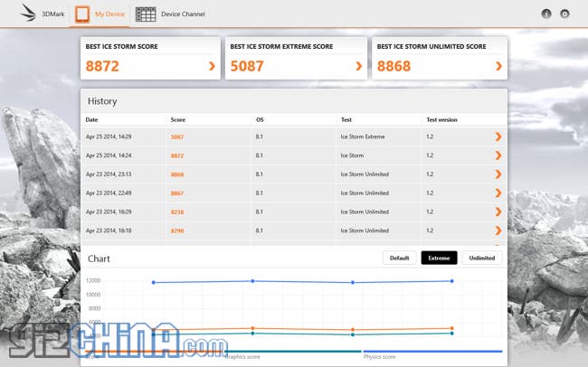Click the last blue physics data point
The width and height of the screenshot is (588, 367).
pyautogui.click(x=452, y=281)
